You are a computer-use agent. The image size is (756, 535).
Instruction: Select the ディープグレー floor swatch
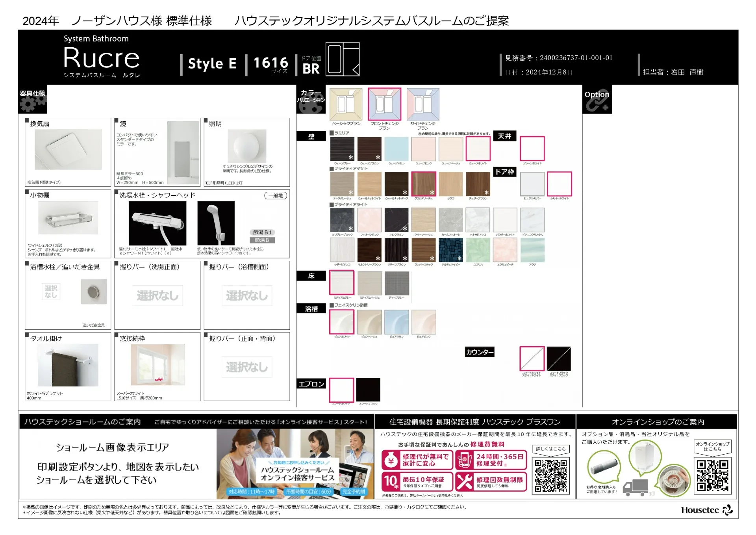(397, 283)
